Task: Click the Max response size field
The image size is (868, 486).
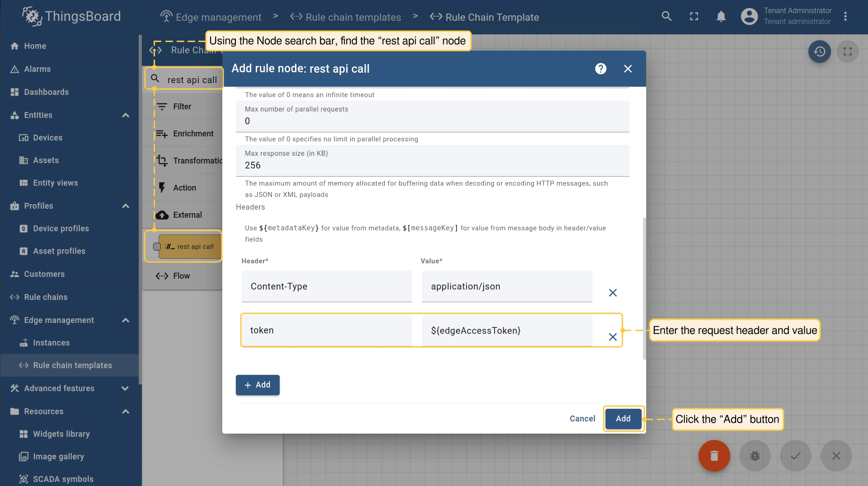Action: [432, 165]
